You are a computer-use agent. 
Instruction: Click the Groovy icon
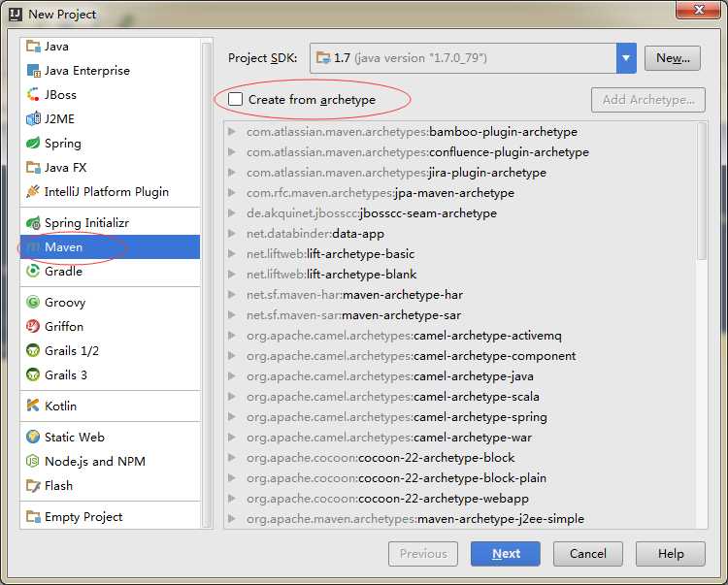(x=33, y=303)
